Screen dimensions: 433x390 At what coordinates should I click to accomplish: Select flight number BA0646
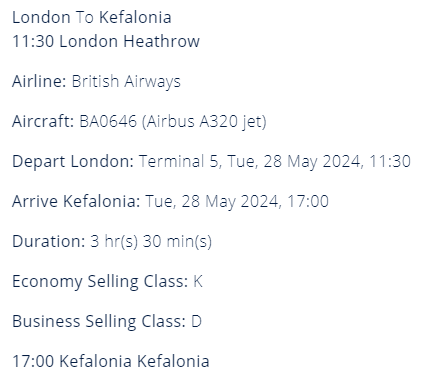click(108, 121)
